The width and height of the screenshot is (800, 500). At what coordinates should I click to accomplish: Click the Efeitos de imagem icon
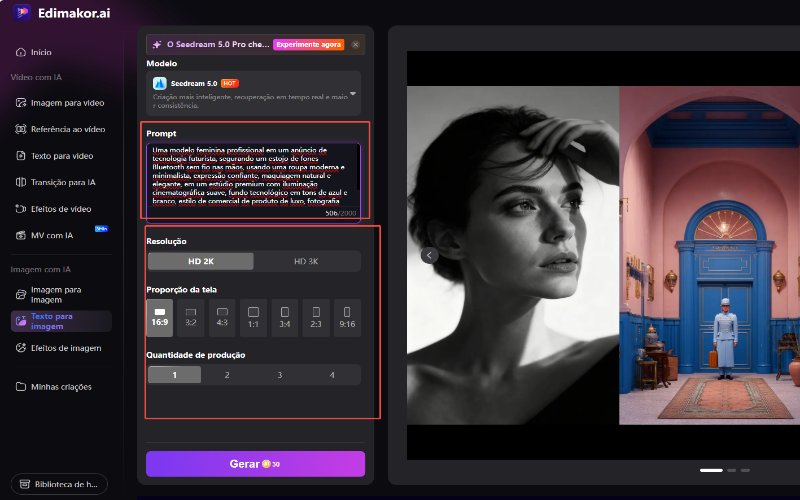click(20, 347)
